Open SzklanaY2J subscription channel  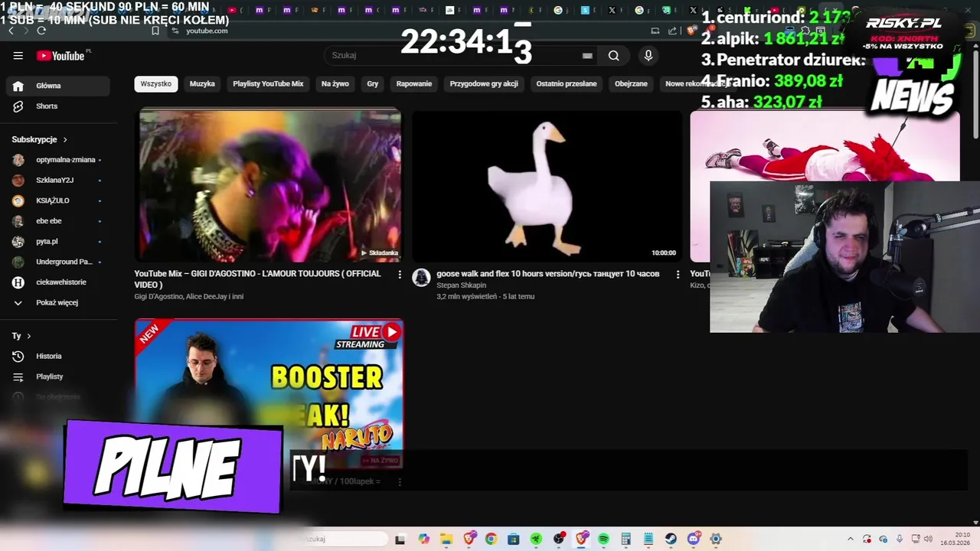[58, 180]
